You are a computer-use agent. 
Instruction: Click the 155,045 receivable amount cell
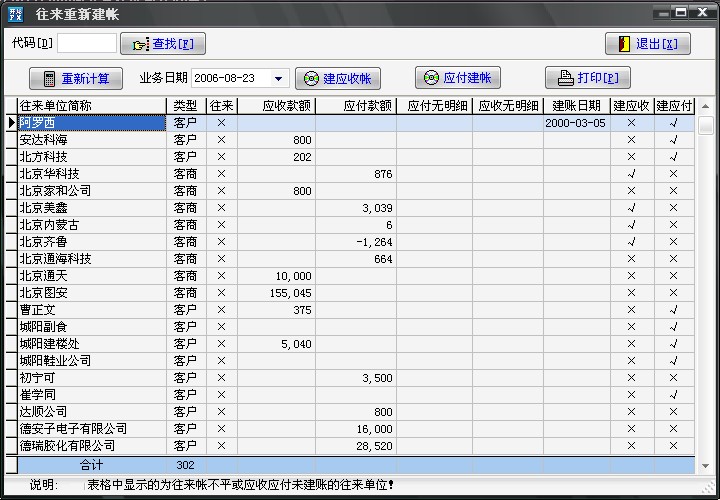click(x=276, y=293)
